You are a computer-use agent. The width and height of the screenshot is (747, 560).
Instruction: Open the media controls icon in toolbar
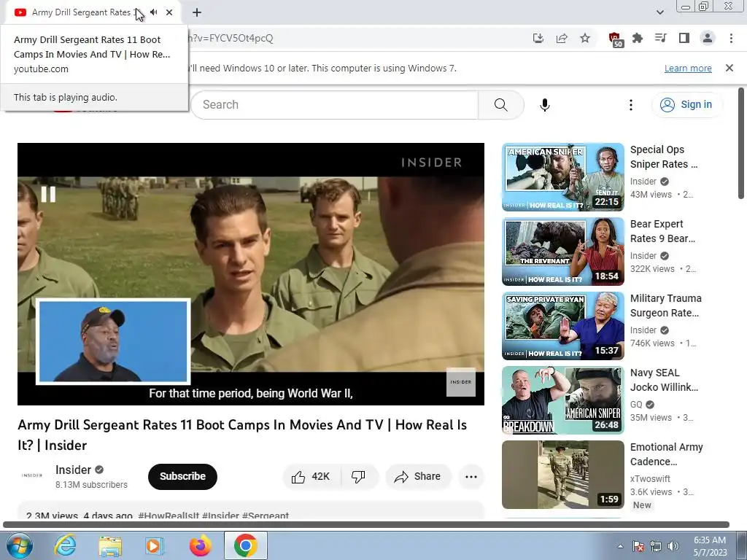[661, 38]
